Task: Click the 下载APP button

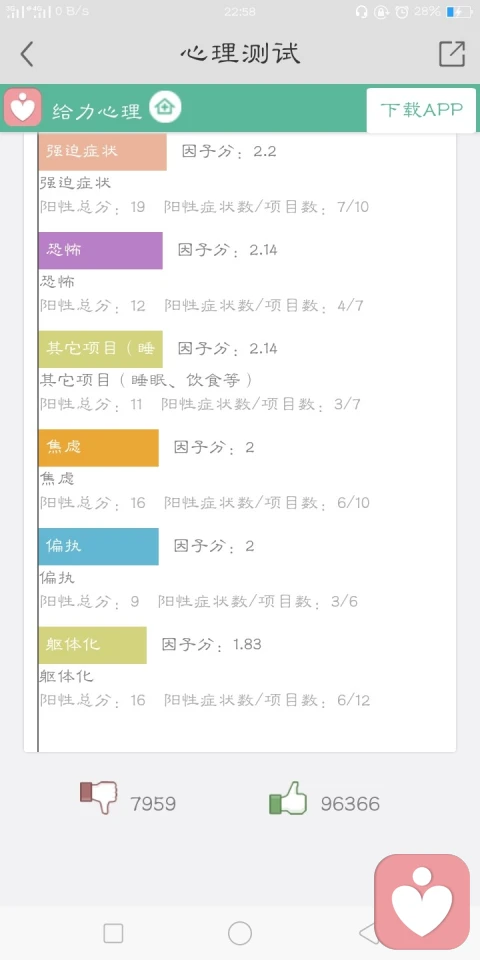Action: pyautogui.click(x=421, y=110)
